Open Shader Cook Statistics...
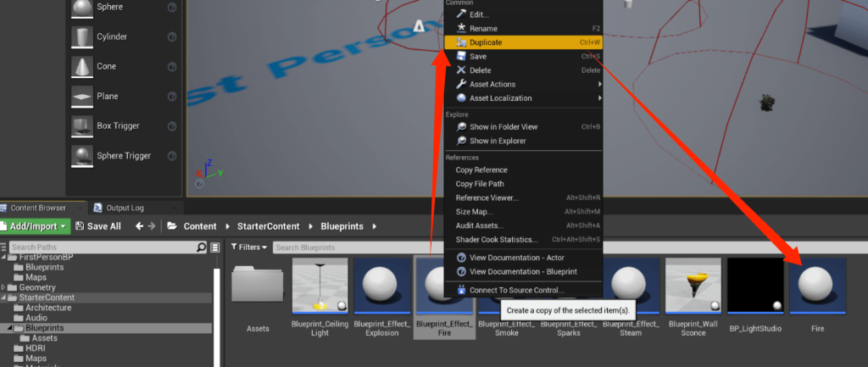The width and height of the screenshot is (868, 367). (523, 240)
